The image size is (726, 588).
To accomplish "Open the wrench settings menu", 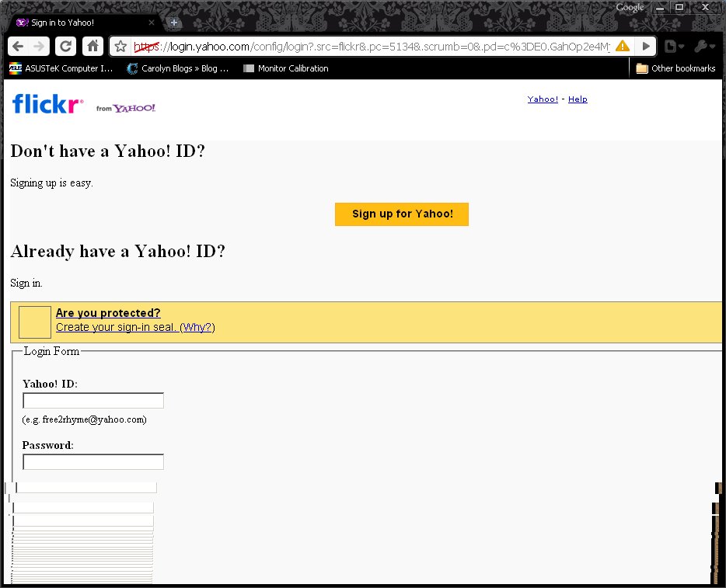I will (705, 47).
